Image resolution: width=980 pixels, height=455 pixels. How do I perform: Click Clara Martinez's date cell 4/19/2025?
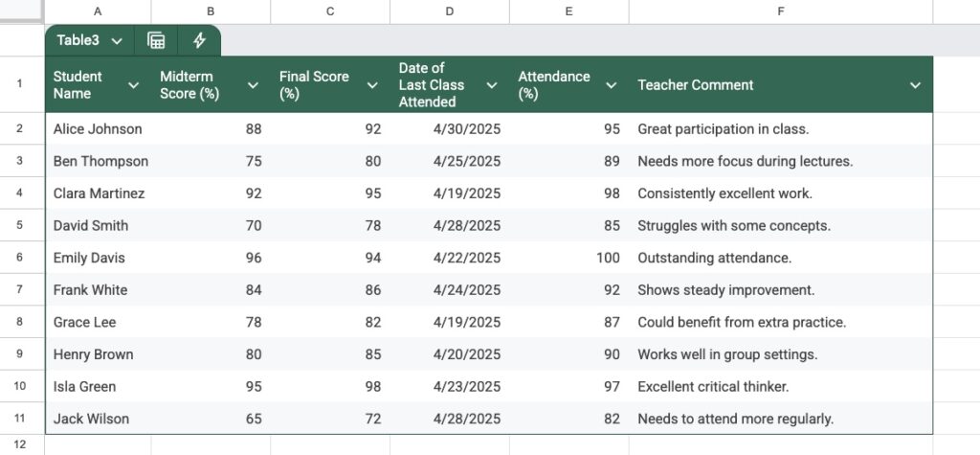coord(450,193)
